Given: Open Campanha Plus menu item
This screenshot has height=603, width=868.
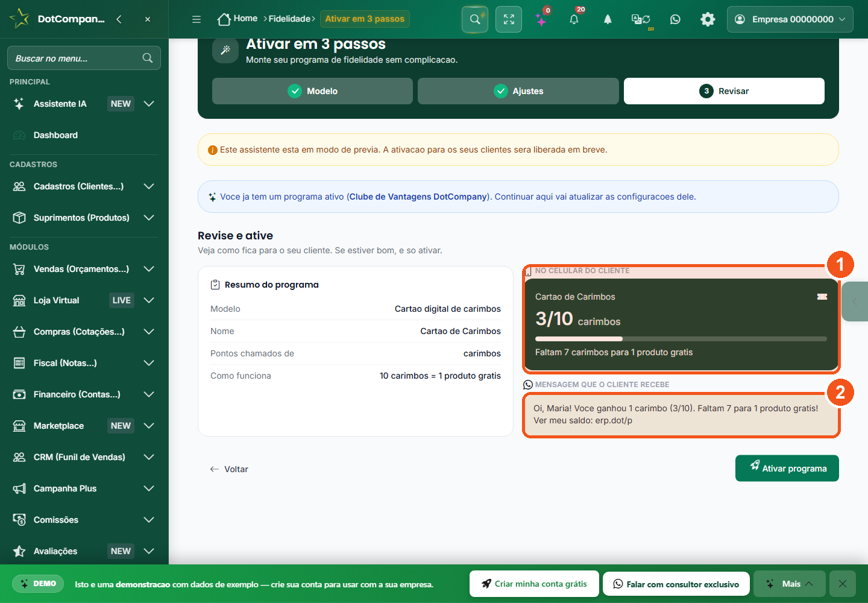Looking at the screenshot, I should pos(84,488).
